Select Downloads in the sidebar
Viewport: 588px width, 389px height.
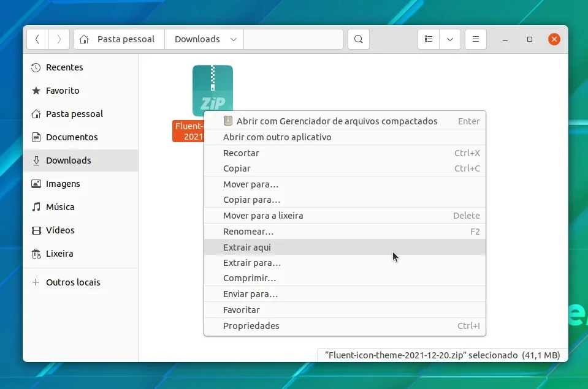coord(80,161)
